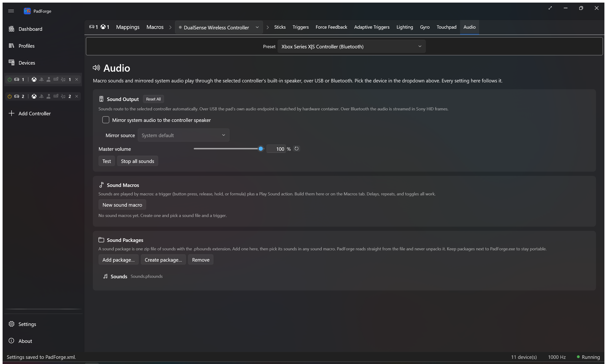Click New sound macro

(x=122, y=205)
